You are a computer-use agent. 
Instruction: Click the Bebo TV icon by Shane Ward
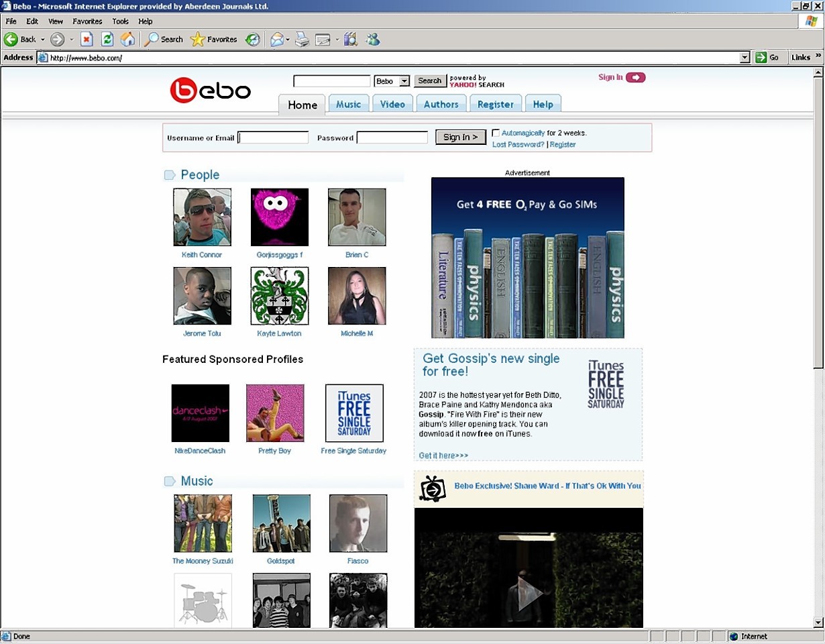[433, 488]
